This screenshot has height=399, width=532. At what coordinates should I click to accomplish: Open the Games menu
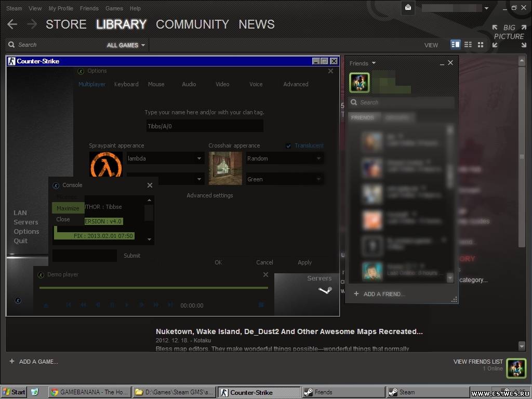click(x=114, y=8)
